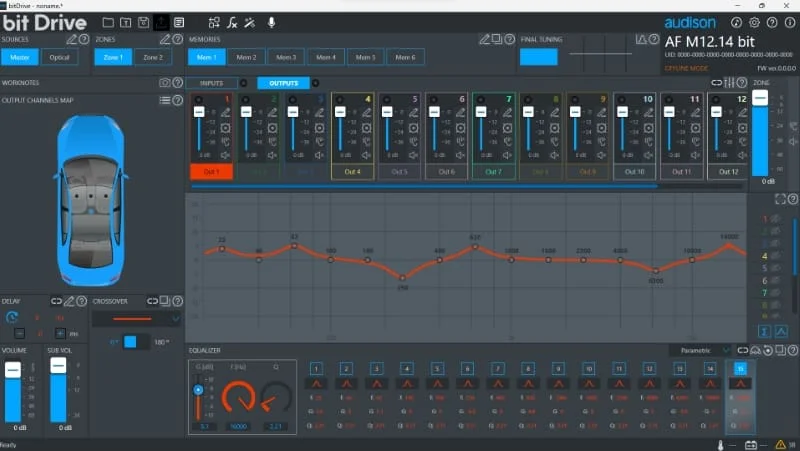Screen dimensions: 800x451
Task: Change filter shape of EQ band 6
Action: 467,384
